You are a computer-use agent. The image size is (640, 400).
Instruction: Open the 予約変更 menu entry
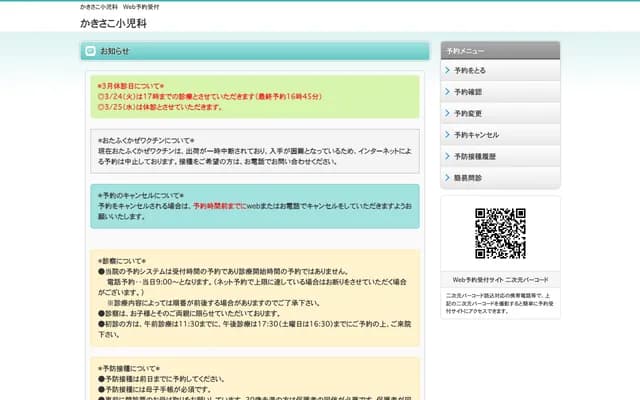(x=468, y=114)
